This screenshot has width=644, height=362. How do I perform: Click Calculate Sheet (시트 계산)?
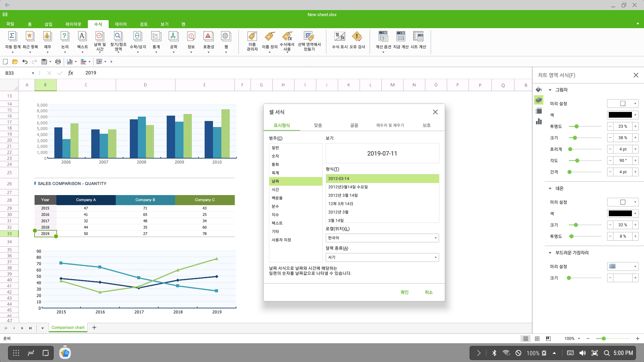(x=418, y=41)
